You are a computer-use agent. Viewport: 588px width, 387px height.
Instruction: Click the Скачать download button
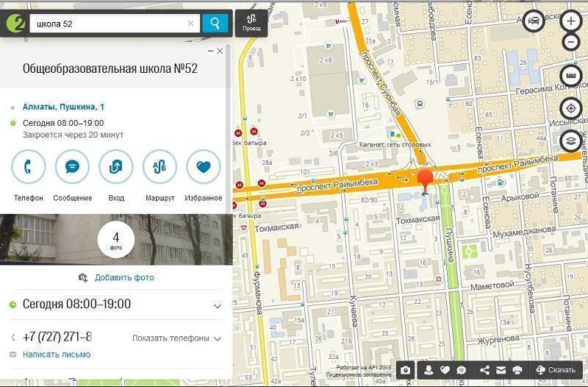(x=556, y=370)
